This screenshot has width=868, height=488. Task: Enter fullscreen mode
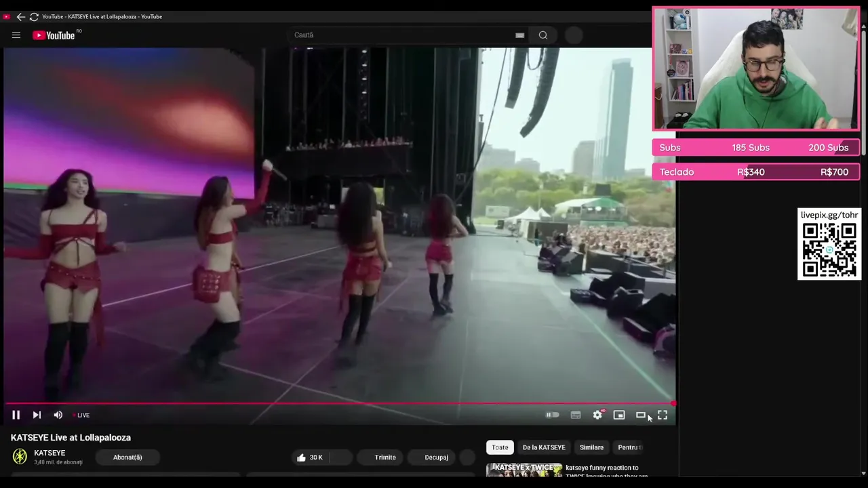tap(663, 415)
